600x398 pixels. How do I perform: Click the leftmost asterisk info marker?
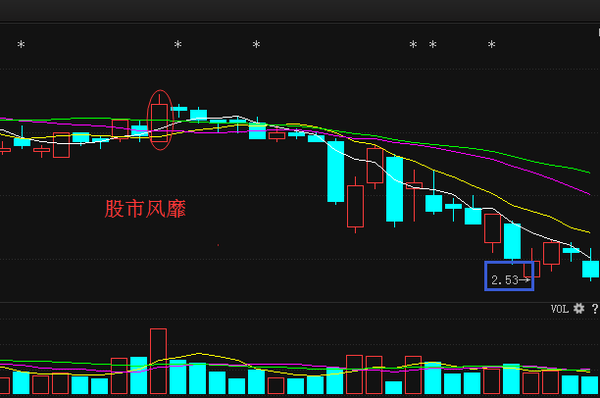(21, 44)
